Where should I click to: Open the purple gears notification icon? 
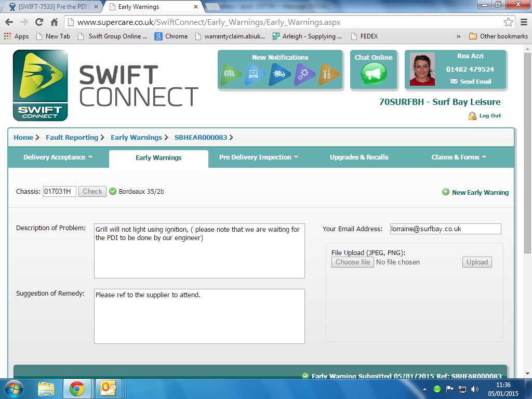[304, 74]
